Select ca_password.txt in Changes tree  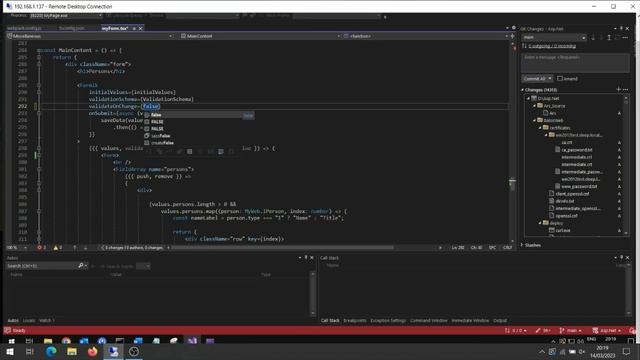click(x=576, y=150)
